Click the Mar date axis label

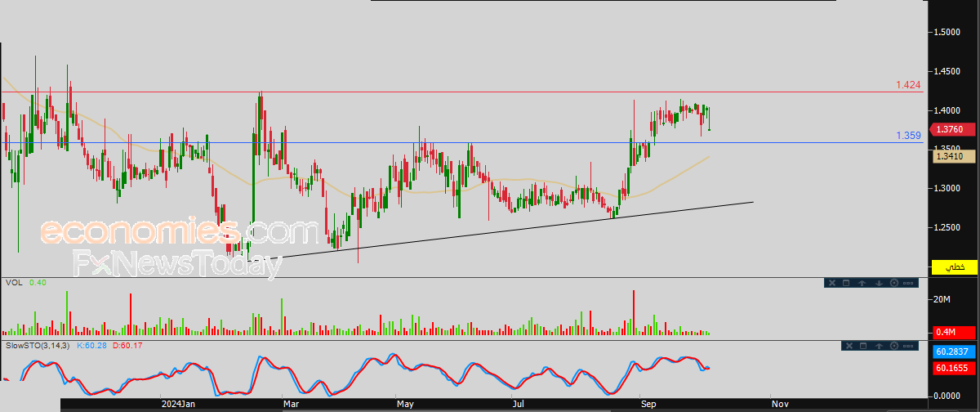coord(292,404)
